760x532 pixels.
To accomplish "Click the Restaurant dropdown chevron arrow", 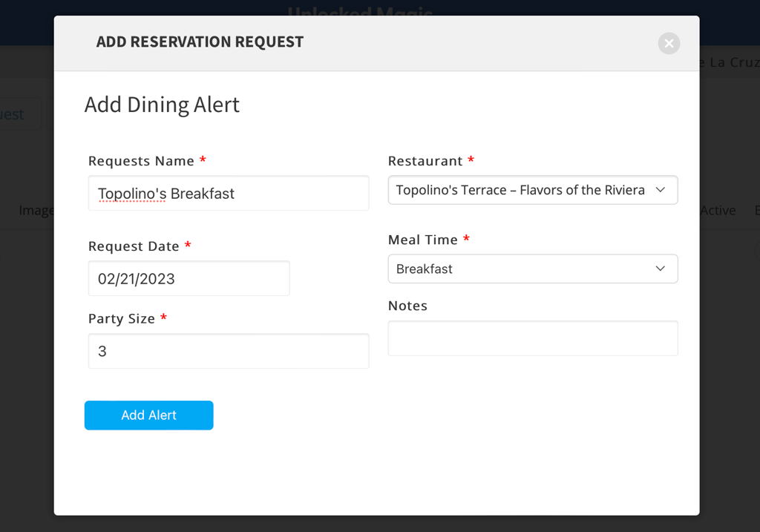I will (660, 190).
